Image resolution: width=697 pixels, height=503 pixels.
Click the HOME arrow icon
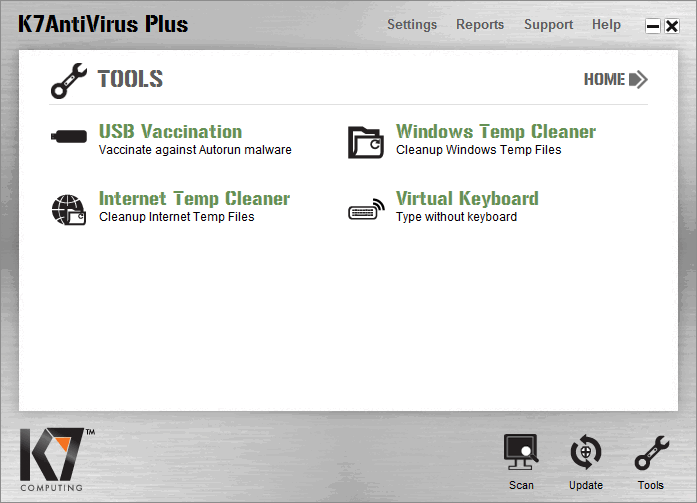point(639,80)
